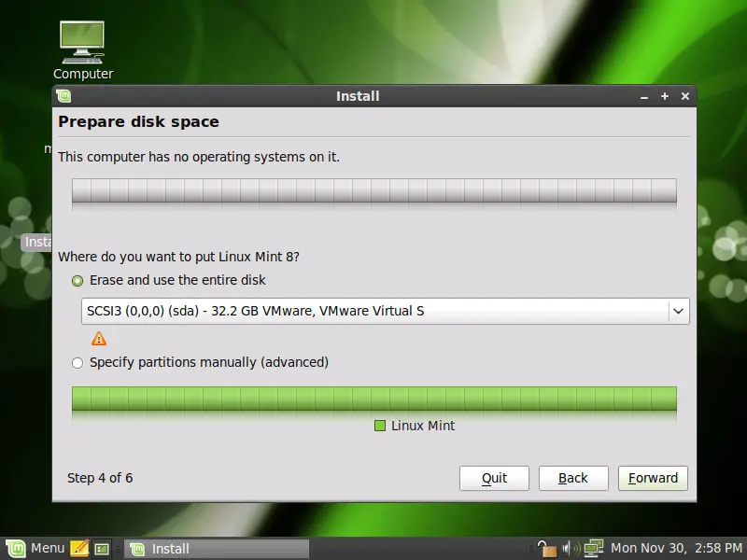Click the grey current disk layout bar
This screenshot has height=560, width=747.
pos(374,190)
